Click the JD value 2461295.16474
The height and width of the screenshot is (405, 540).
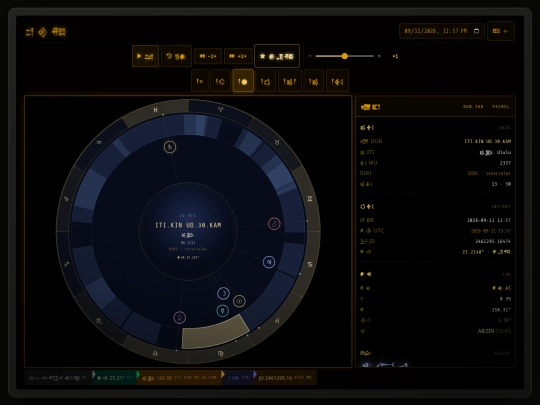coord(493,241)
